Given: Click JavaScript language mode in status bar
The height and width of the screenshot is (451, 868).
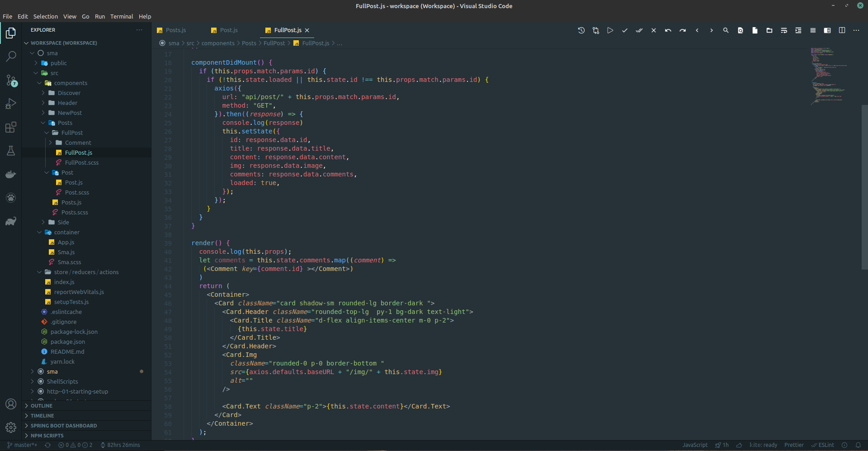Looking at the screenshot, I should coord(695,445).
